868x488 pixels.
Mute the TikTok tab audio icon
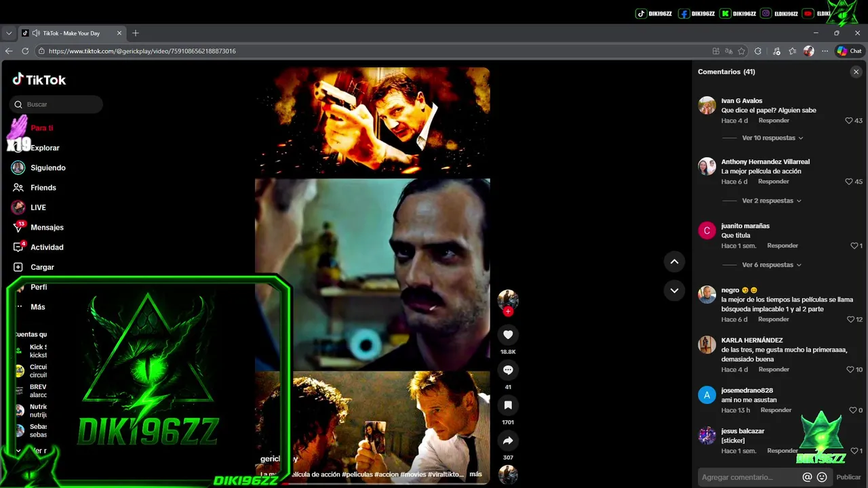click(35, 33)
